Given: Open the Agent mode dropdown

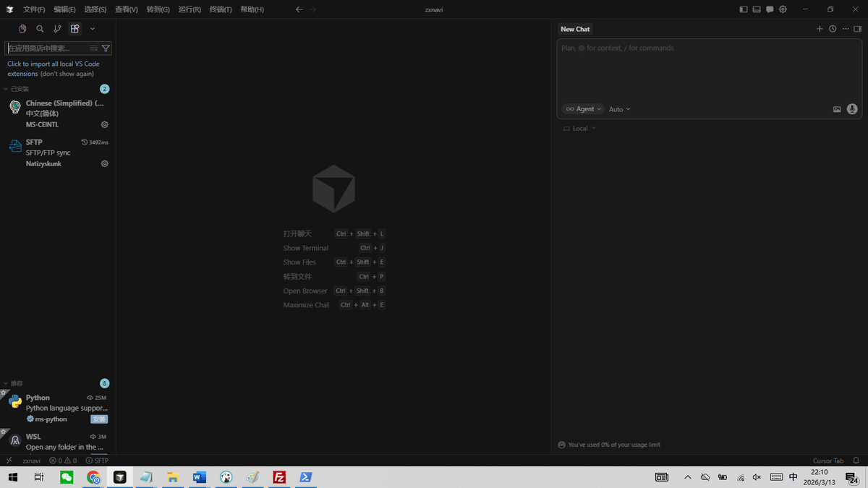Looking at the screenshot, I should (x=583, y=109).
